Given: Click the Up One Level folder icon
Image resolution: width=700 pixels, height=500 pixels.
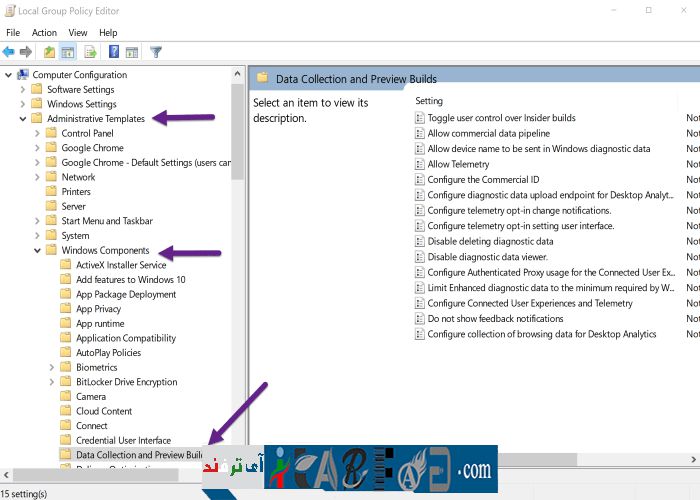Looking at the screenshot, I should [50, 52].
